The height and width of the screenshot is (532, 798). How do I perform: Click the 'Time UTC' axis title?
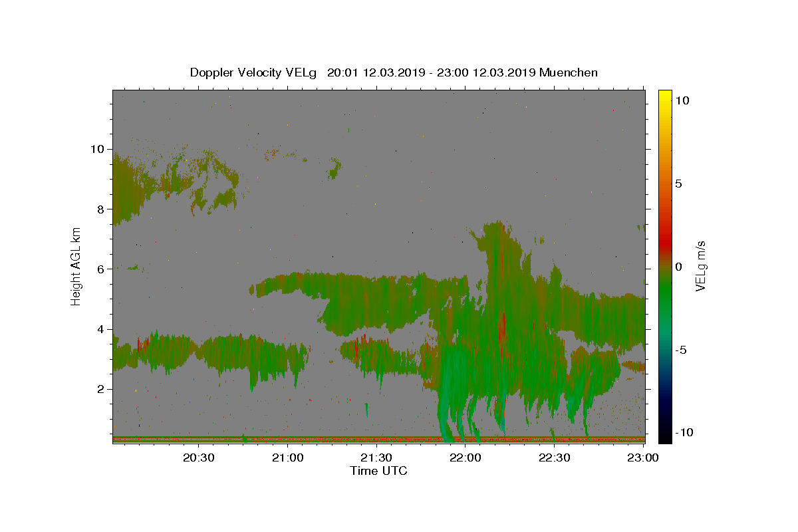(x=378, y=471)
